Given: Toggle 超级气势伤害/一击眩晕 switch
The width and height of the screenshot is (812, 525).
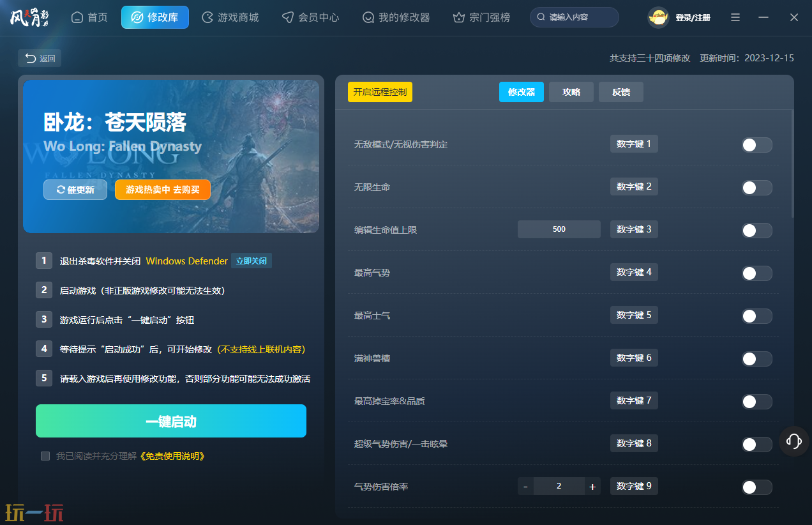Looking at the screenshot, I should (756, 445).
